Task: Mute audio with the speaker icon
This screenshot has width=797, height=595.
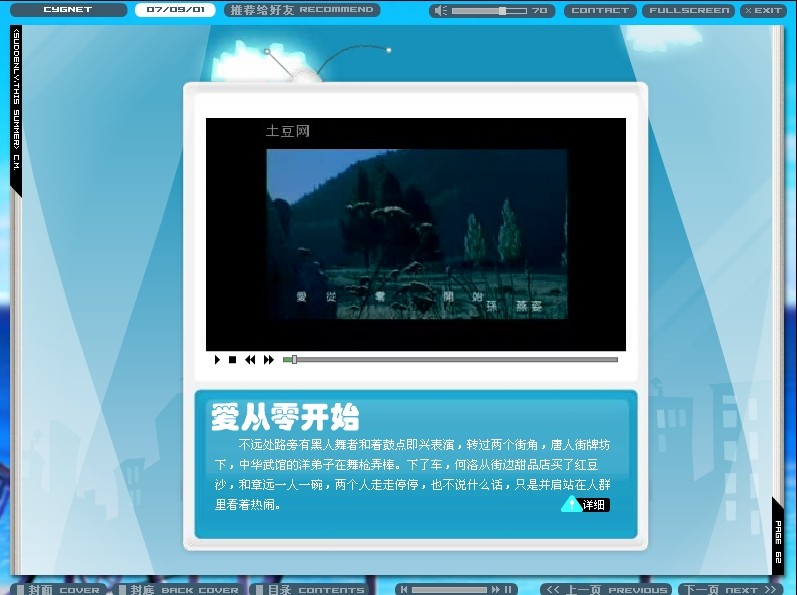Action: [441, 11]
